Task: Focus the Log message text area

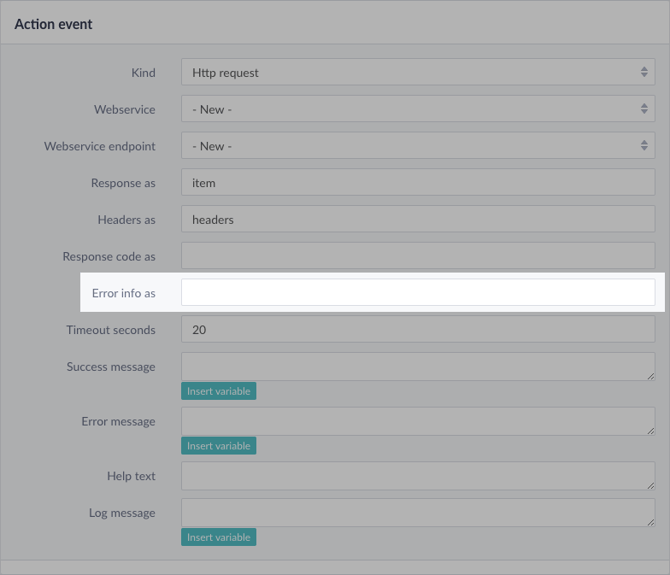Action: click(418, 513)
